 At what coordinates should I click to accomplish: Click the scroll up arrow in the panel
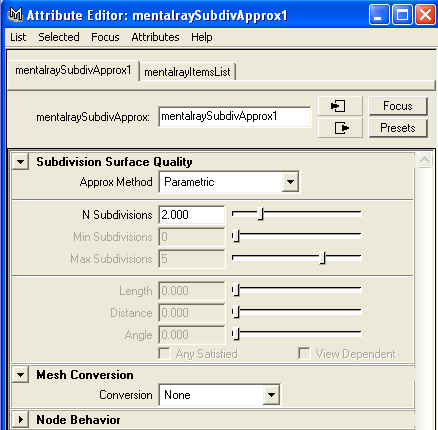coord(424,160)
